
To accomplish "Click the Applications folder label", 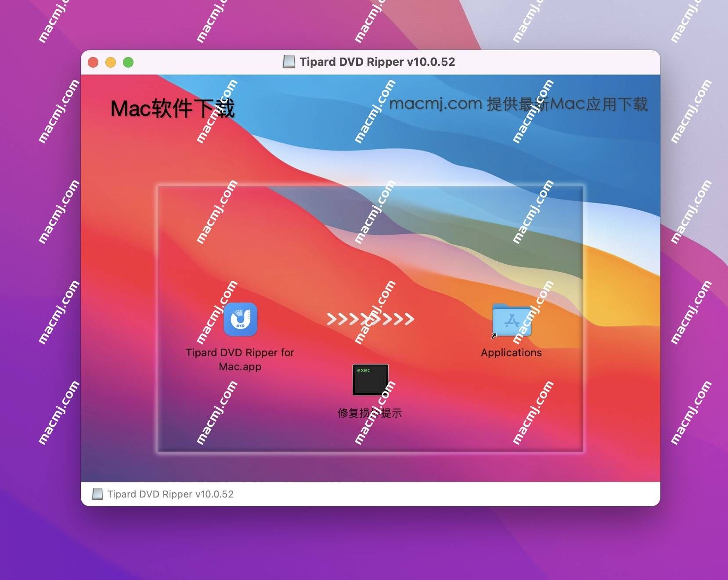I will click(512, 353).
